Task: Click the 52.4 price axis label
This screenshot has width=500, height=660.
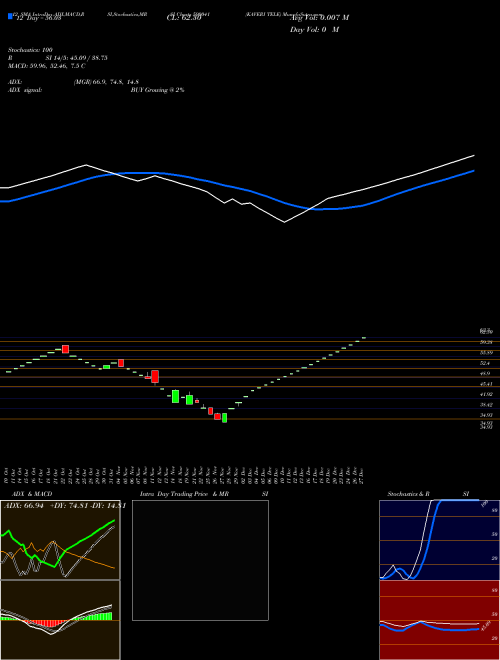Action: pyautogui.click(x=485, y=363)
